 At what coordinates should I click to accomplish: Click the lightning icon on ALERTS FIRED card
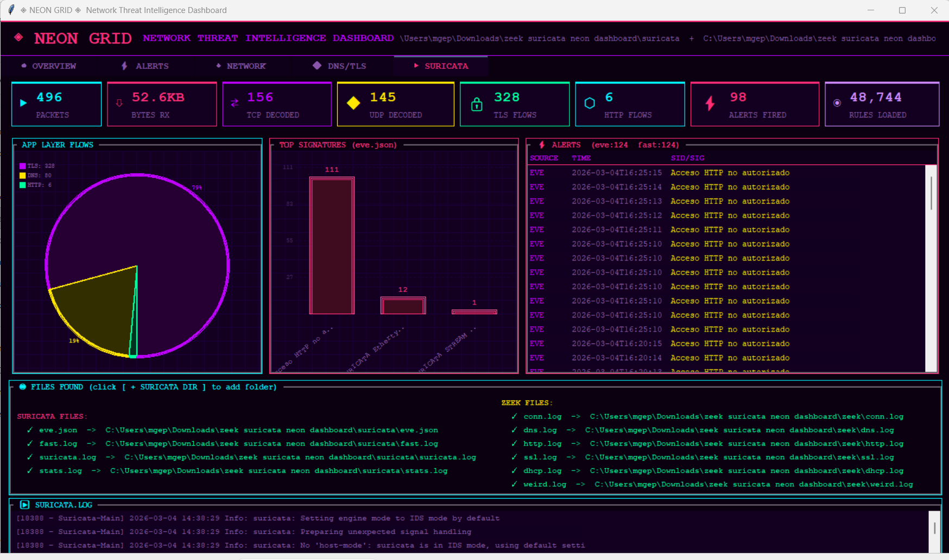(709, 103)
